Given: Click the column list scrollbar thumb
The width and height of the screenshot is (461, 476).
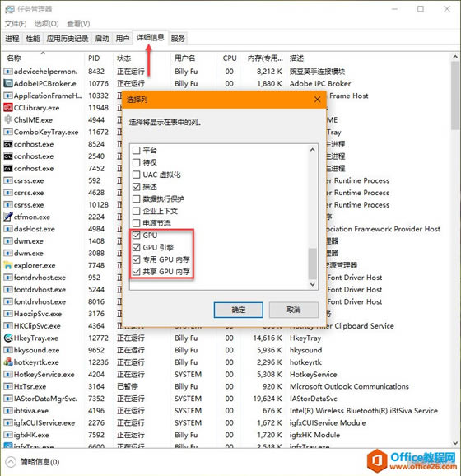Looking at the screenshot, I should click(313, 264).
